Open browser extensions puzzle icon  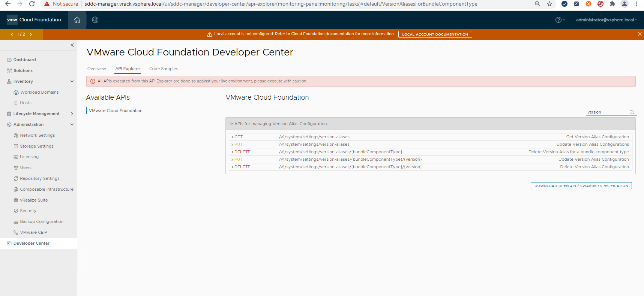tap(612, 4)
